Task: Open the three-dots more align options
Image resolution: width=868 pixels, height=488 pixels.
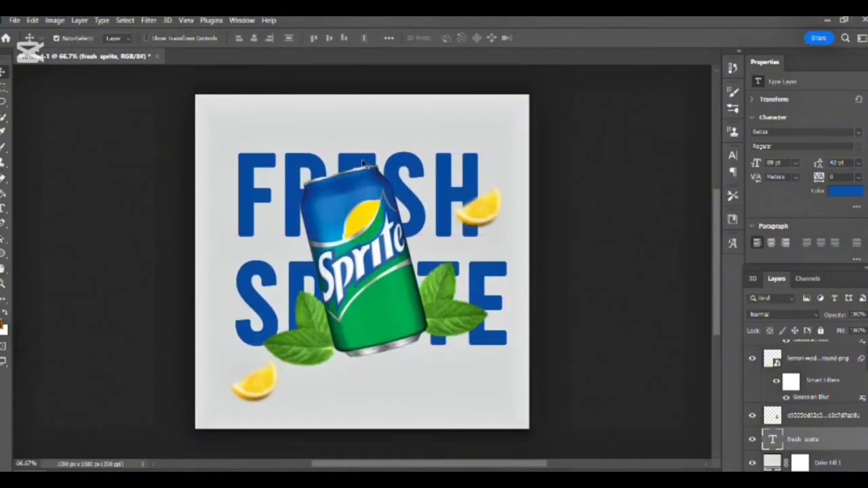Action: [389, 38]
